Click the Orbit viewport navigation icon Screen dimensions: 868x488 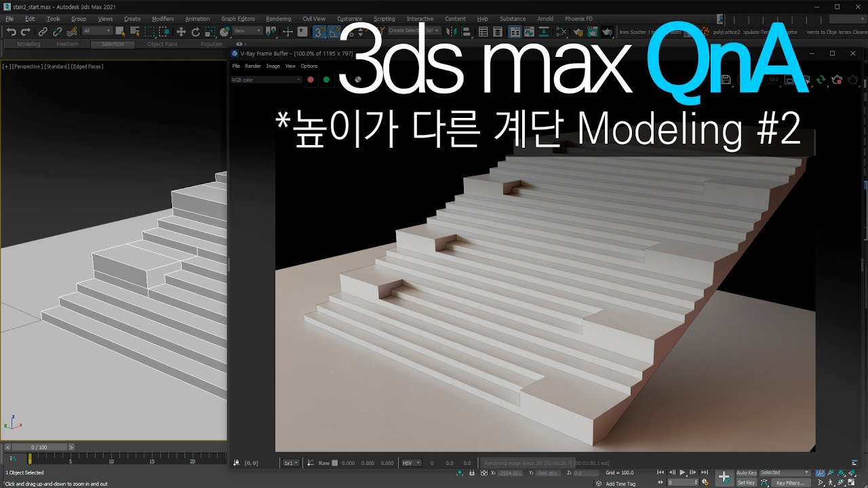tap(841, 483)
